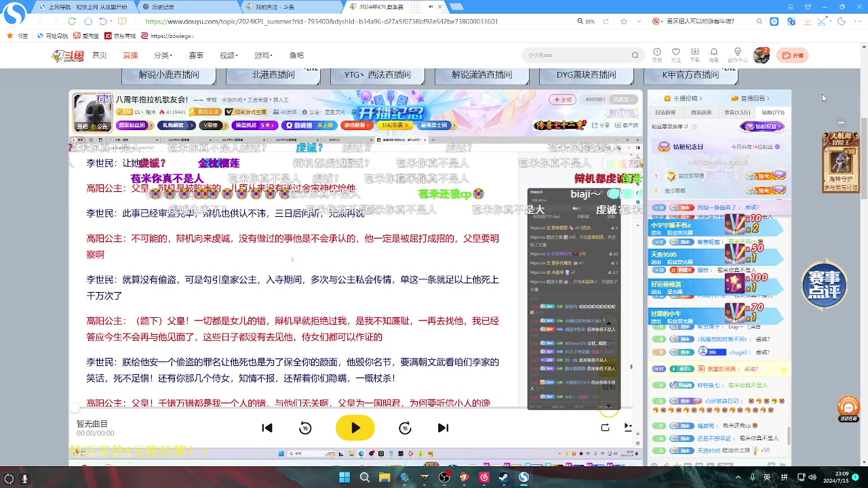Switch to 解说潇洒直播间 stream tab
Image resolution: width=868 pixels, height=488 pixels.
pos(481,75)
